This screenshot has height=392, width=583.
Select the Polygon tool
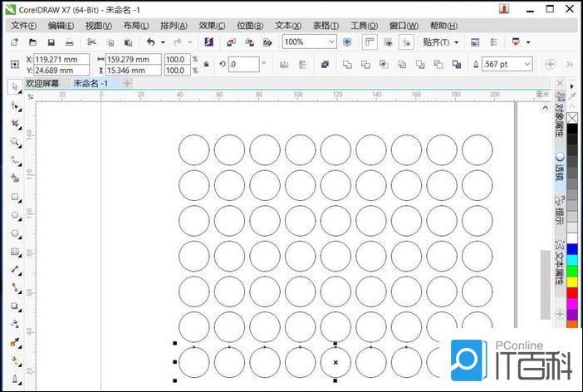(15, 233)
